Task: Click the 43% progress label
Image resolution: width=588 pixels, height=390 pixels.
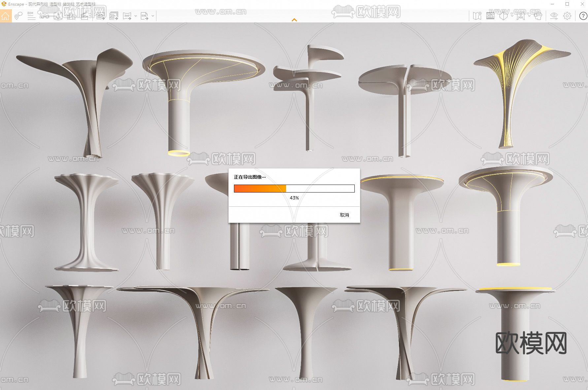Action: point(294,198)
